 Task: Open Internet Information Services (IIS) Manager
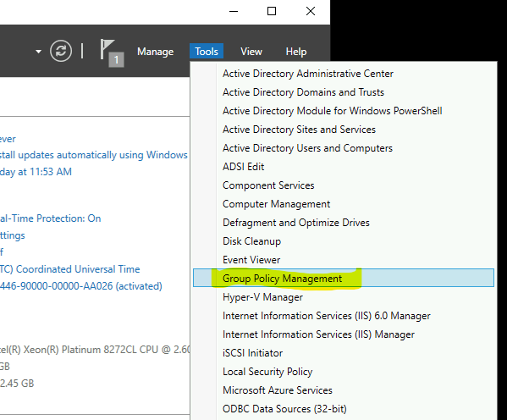click(344, 334)
